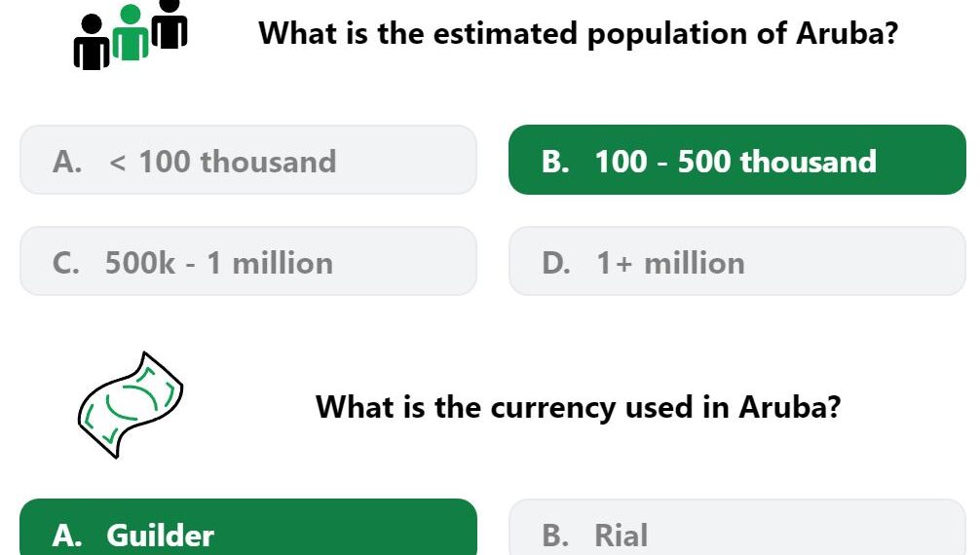Click the green person figure in the icon
The height and width of the screenshot is (555, 980).
tap(130, 33)
